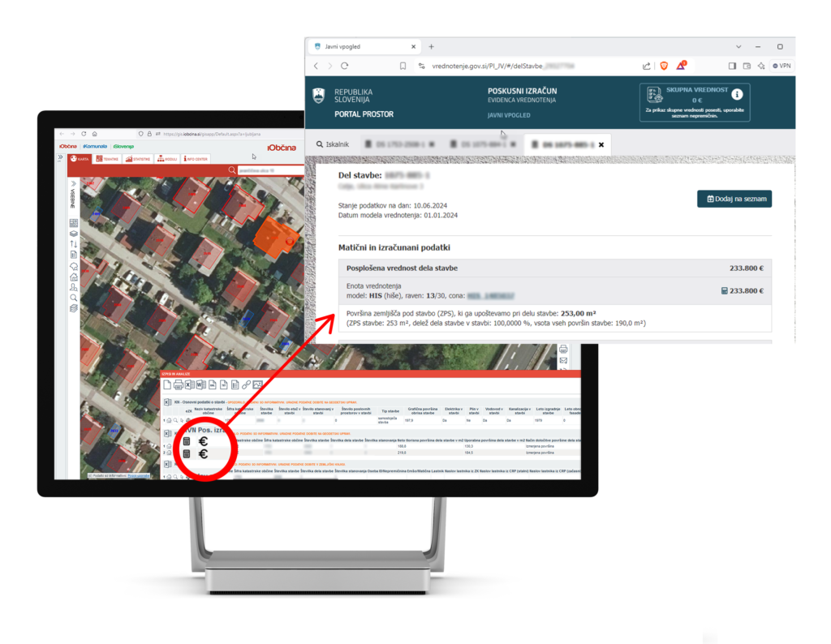
Task: Select the KARTA tab in iObčina
Action: [80, 159]
